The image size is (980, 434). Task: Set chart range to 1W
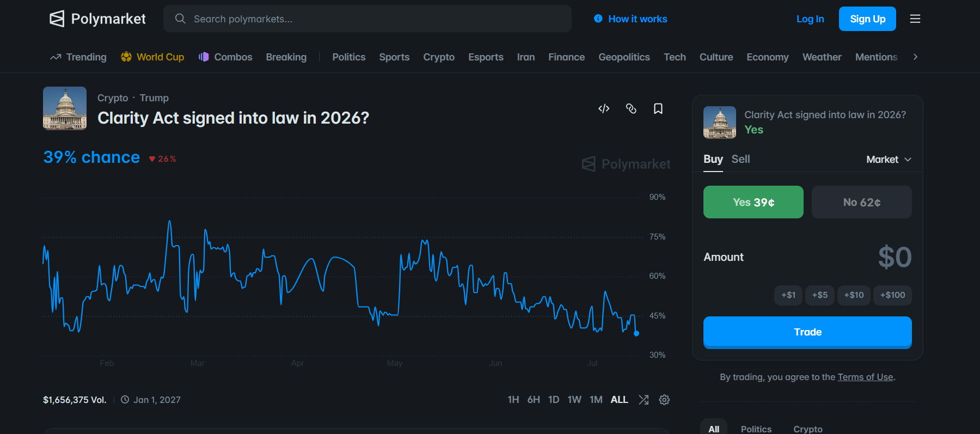coord(574,400)
